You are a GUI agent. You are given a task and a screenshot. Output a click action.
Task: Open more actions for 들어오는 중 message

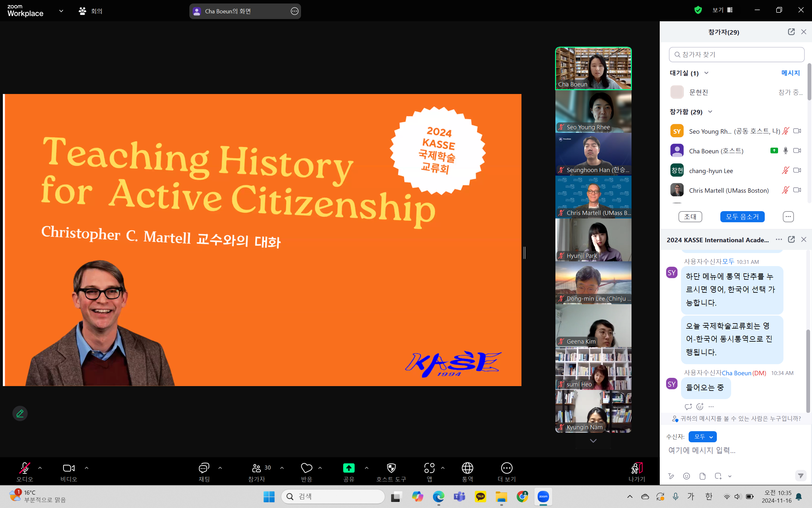pyautogui.click(x=711, y=406)
